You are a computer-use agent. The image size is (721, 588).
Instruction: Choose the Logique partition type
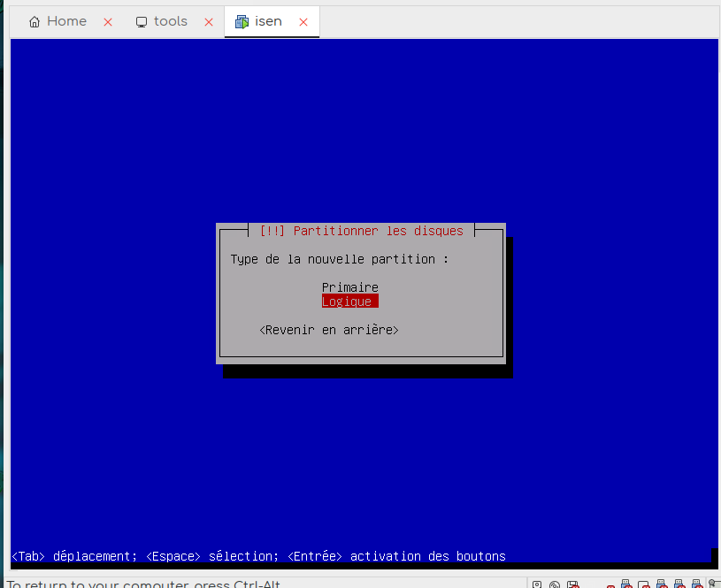pos(349,302)
